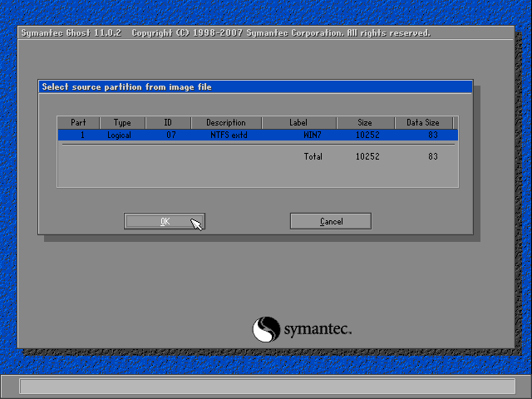532x399 pixels.
Task: Click the dialog title 'Select source partition from image file'
Action: point(126,86)
